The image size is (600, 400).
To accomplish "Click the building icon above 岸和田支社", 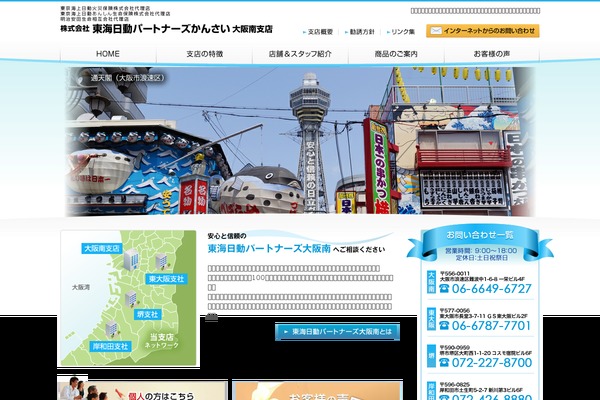I will (x=111, y=329).
